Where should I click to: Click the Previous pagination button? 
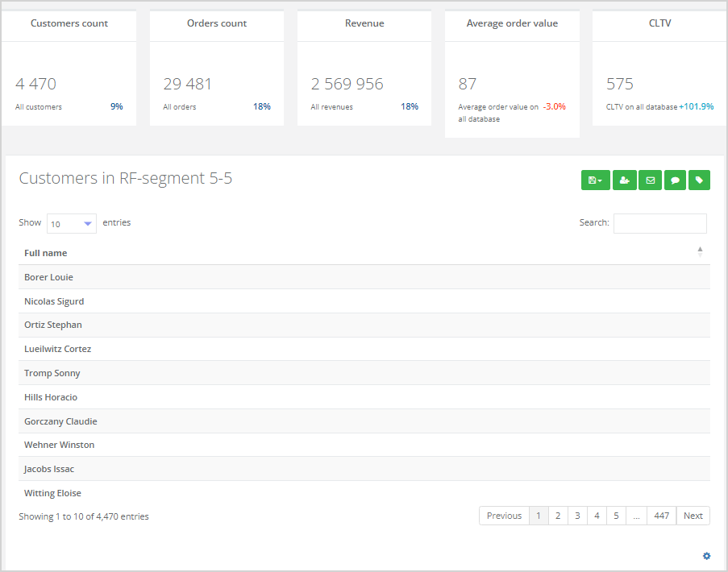pos(504,516)
